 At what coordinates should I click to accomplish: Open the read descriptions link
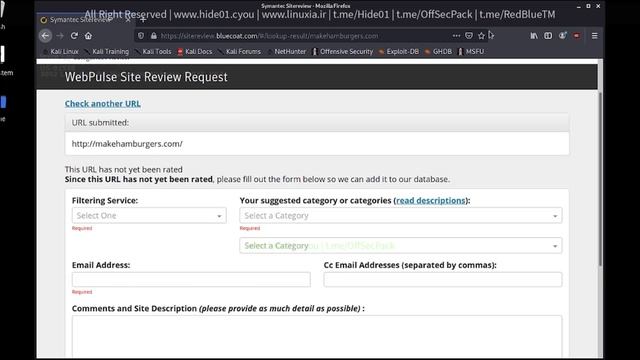(431, 200)
